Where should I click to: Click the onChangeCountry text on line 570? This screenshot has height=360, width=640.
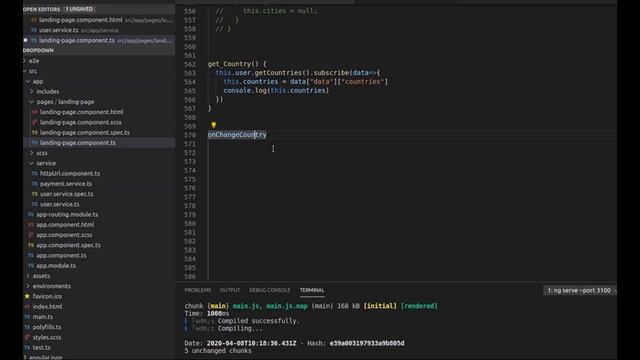click(237, 135)
